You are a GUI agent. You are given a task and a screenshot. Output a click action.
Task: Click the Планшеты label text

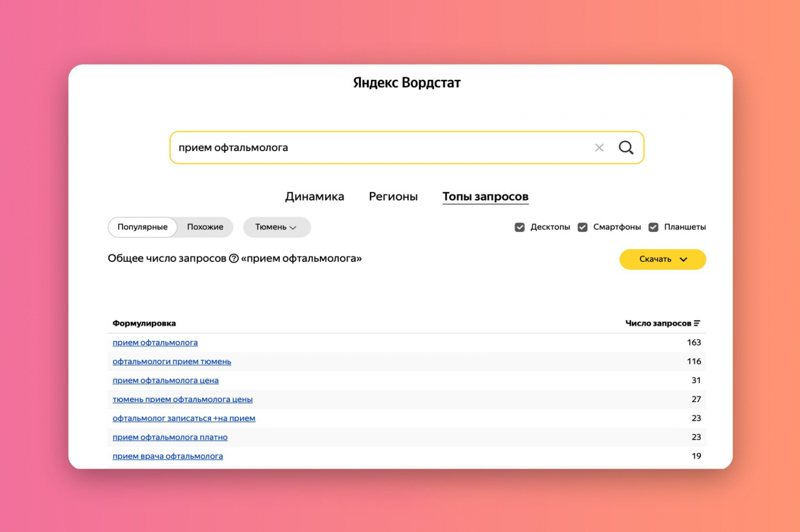coord(685,227)
